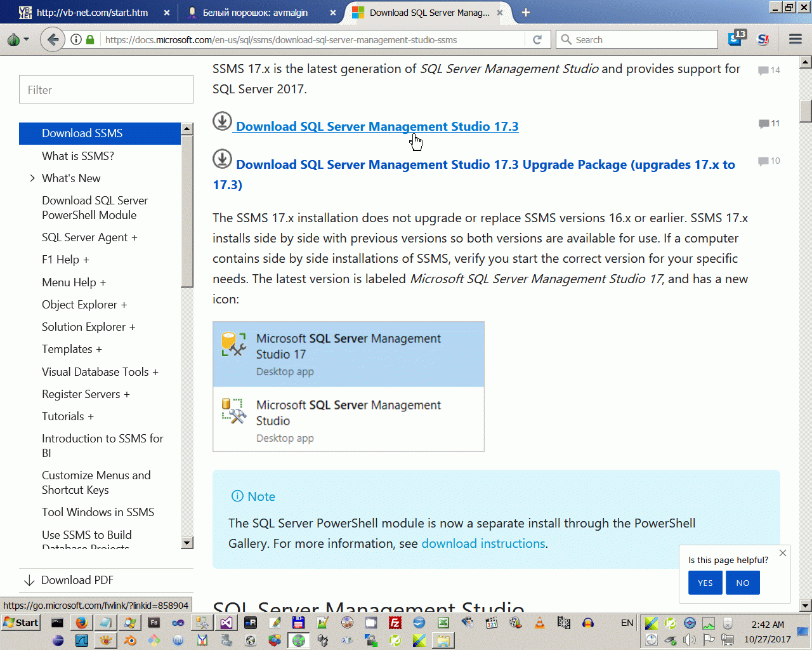The image size is (812, 650).
Task: Dismiss the 'Is this page helpful?' popup
Action: click(783, 553)
